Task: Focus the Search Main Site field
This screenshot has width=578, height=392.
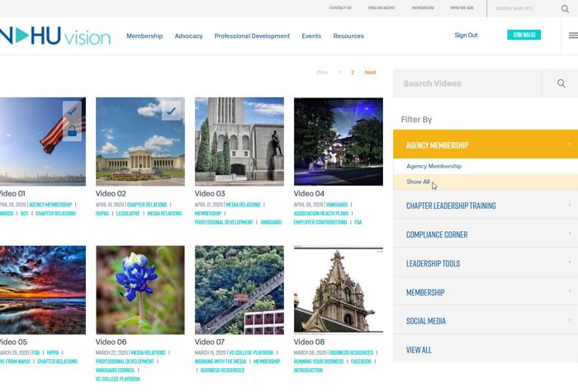Action: [524, 8]
